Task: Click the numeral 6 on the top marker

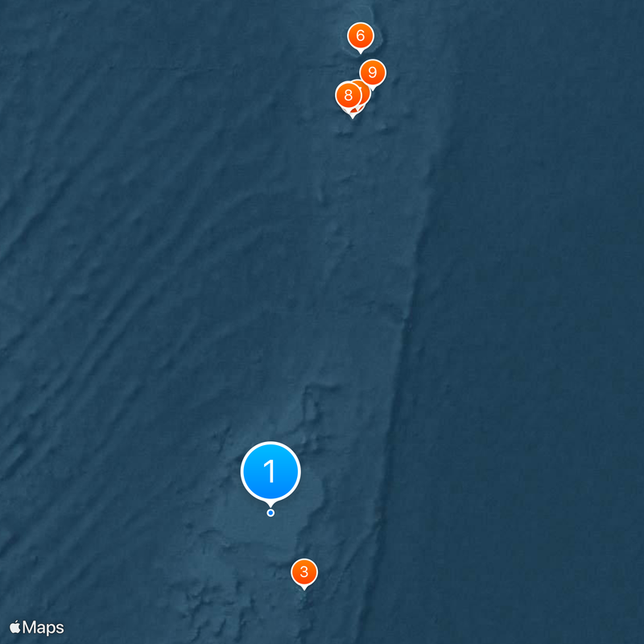Action: pyautogui.click(x=361, y=35)
